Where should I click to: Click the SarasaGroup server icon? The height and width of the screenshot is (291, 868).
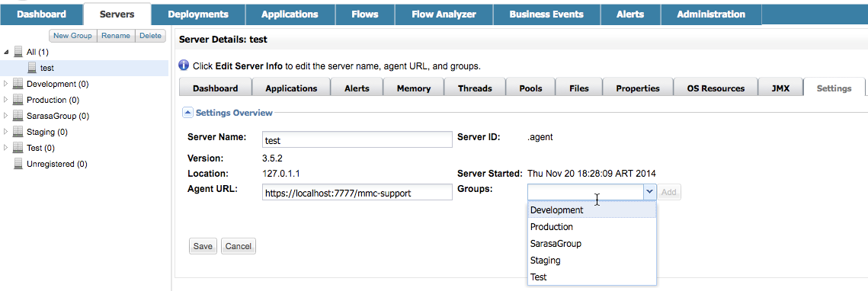[x=18, y=117]
